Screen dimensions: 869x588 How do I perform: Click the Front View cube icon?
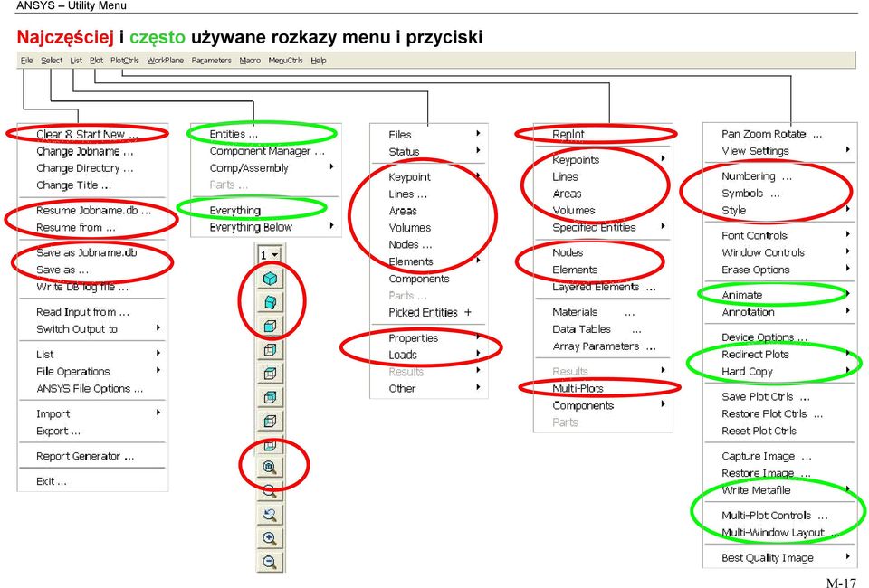pyautogui.click(x=270, y=326)
